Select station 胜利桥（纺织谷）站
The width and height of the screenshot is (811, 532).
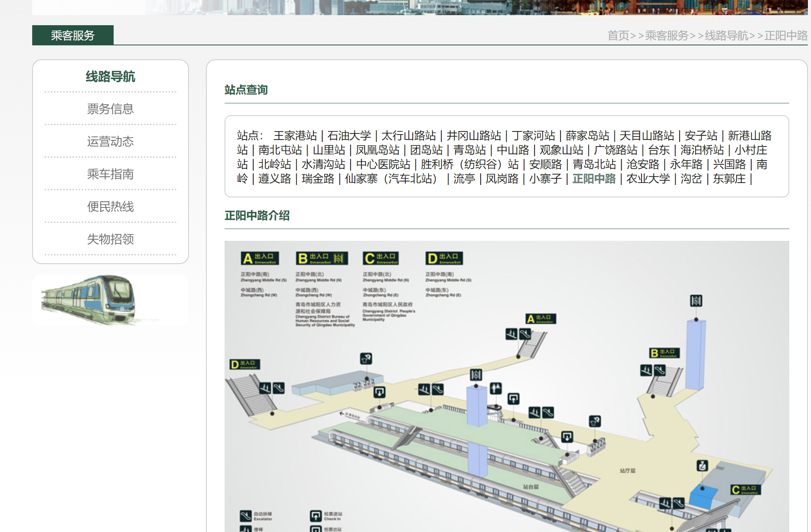point(470,164)
